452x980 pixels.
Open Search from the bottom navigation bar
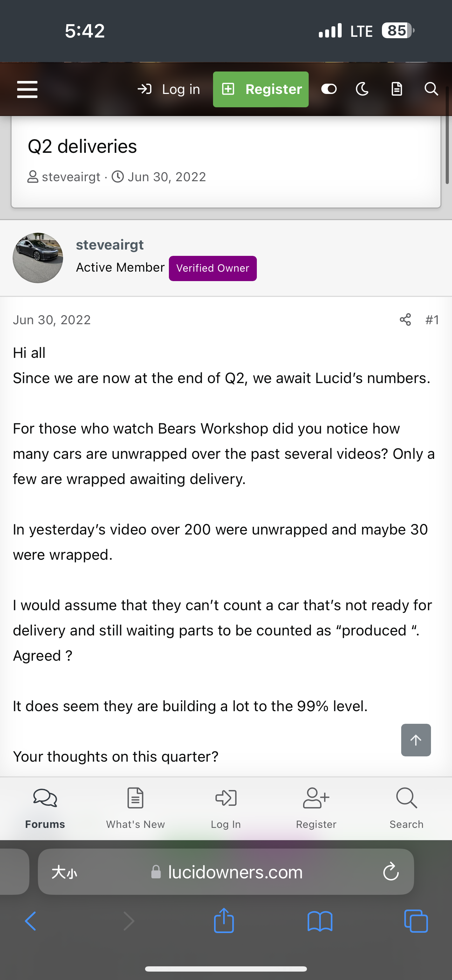point(406,807)
